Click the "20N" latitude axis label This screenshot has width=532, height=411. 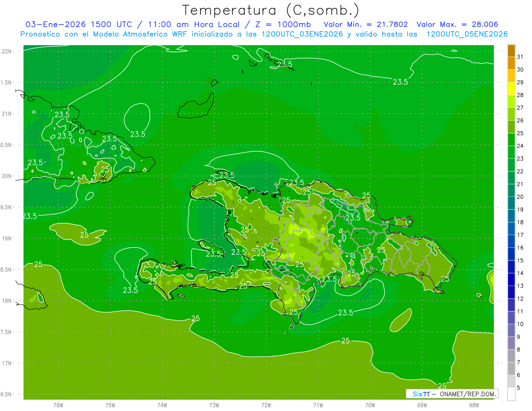[x=7, y=176]
